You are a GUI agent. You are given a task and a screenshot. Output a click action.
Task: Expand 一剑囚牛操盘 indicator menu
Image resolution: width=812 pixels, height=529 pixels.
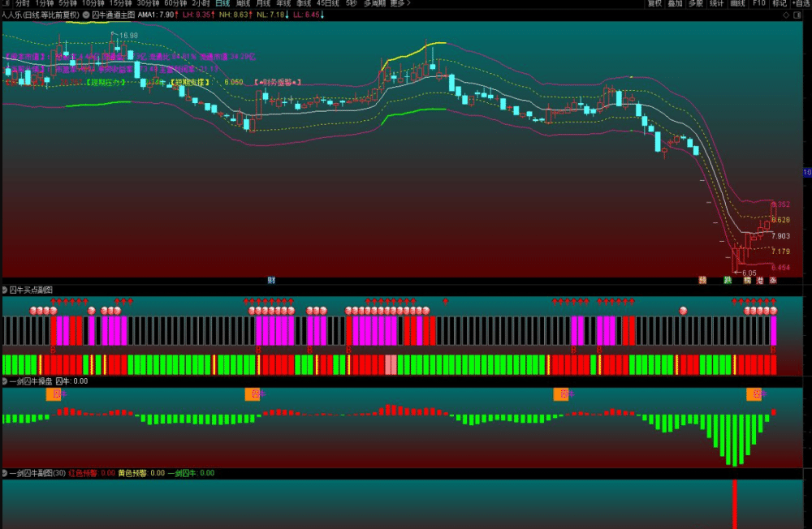click(x=5, y=381)
